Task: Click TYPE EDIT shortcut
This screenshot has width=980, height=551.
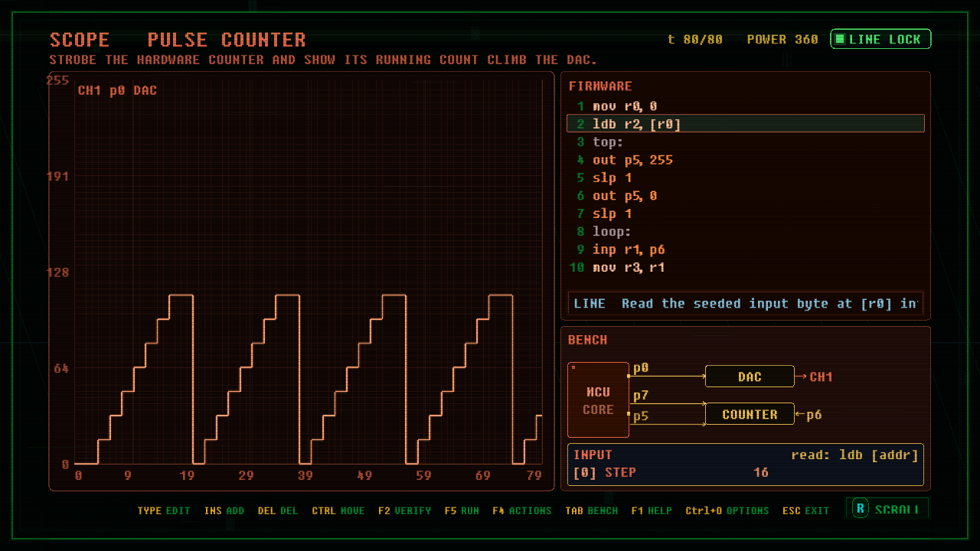Action: [164, 510]
